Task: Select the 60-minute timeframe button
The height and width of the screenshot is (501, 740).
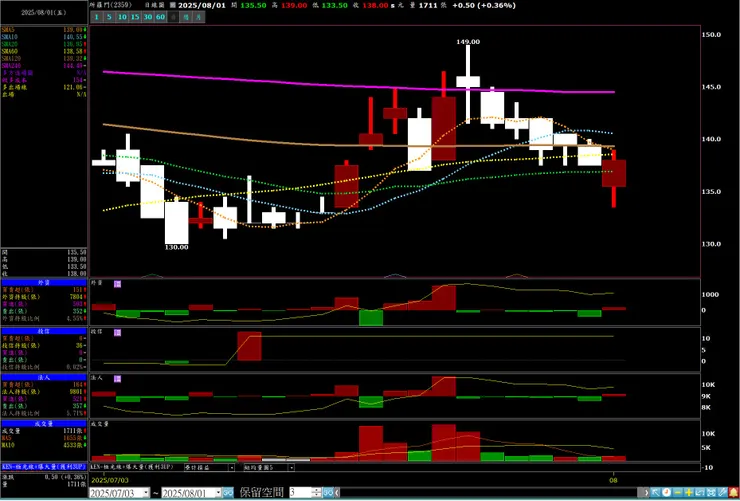Action: [x=160, y=17]
